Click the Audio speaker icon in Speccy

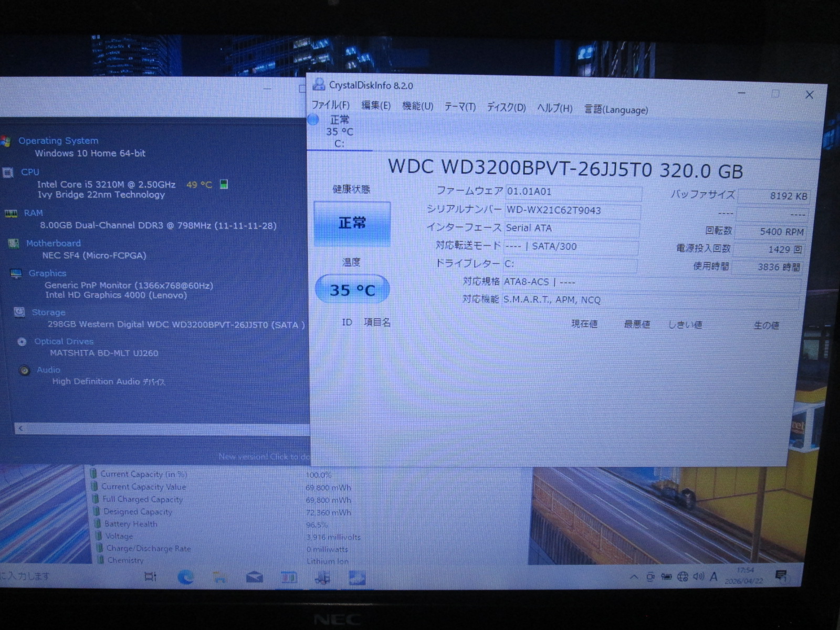coord(24,371)
